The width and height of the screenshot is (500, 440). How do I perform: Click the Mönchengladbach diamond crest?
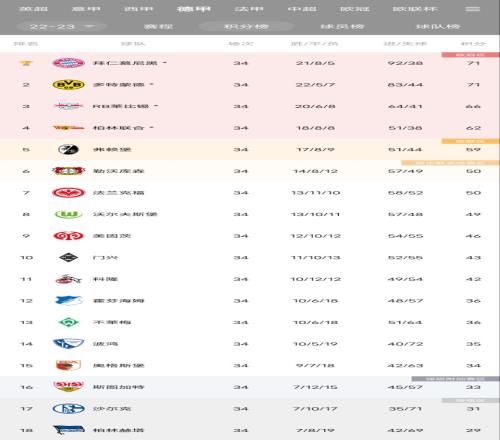68,257
